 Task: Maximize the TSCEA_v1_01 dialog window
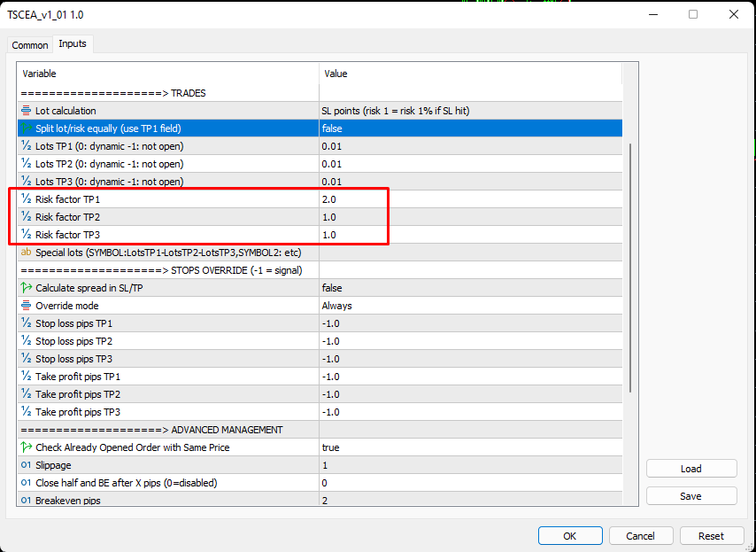[693, 14]
